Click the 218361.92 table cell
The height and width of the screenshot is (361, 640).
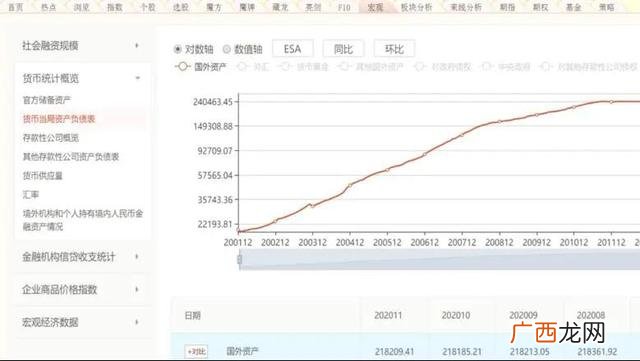coord(597,351)
